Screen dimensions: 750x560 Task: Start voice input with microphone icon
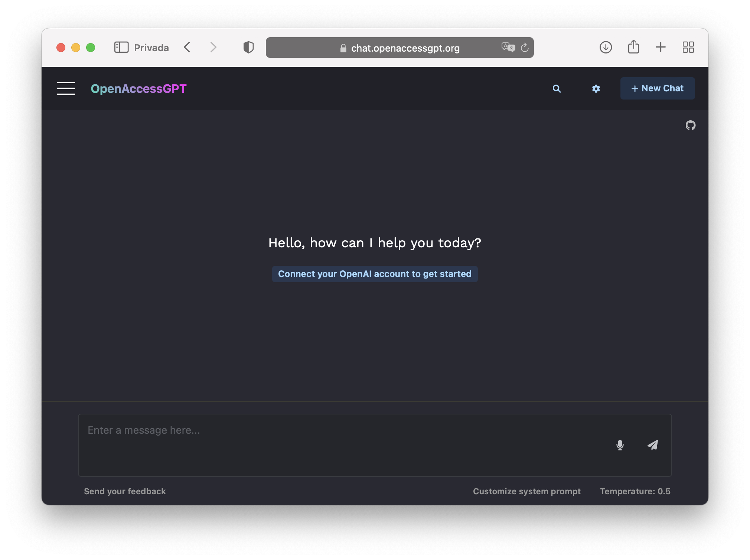click(620, 445)
